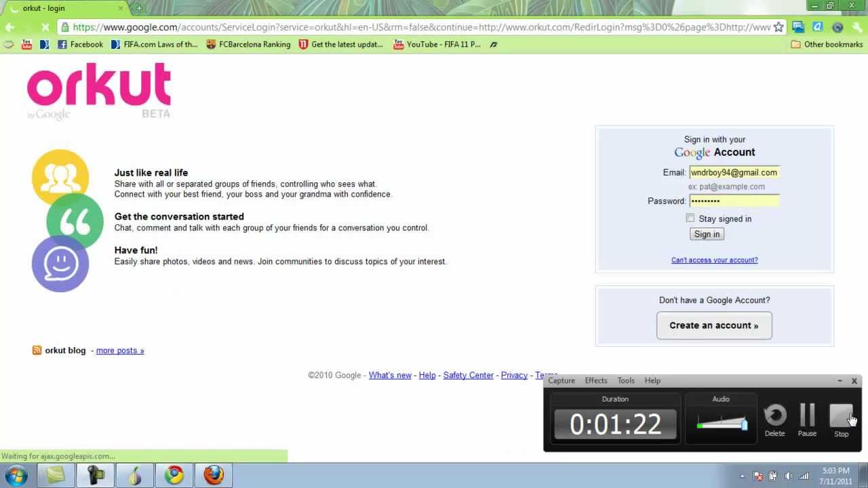
Task: Expand the Other bookmarks folder
Action: tap(827, 45)
